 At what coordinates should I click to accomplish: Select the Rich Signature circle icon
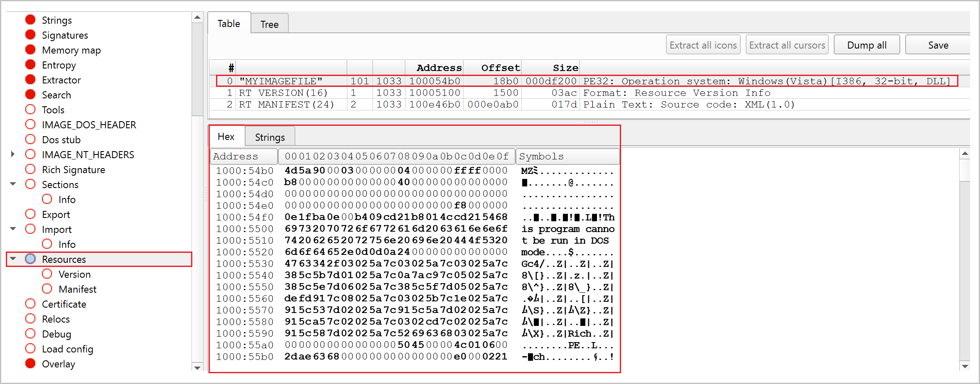[x=30, y=169]
